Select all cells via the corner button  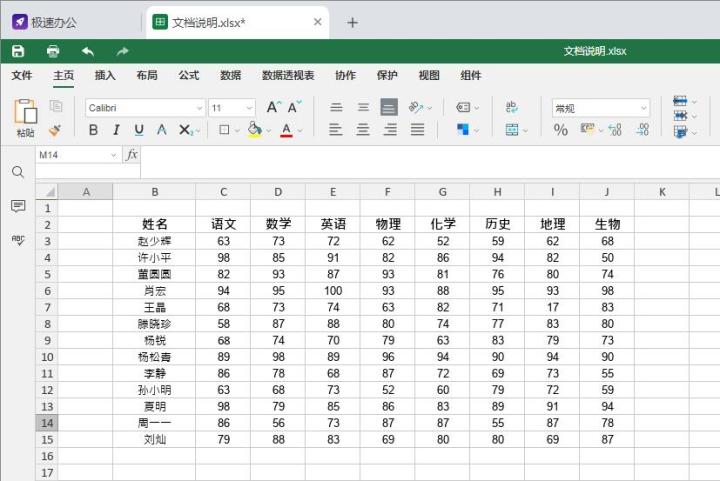pyautogui.click(x=47, y=191)
